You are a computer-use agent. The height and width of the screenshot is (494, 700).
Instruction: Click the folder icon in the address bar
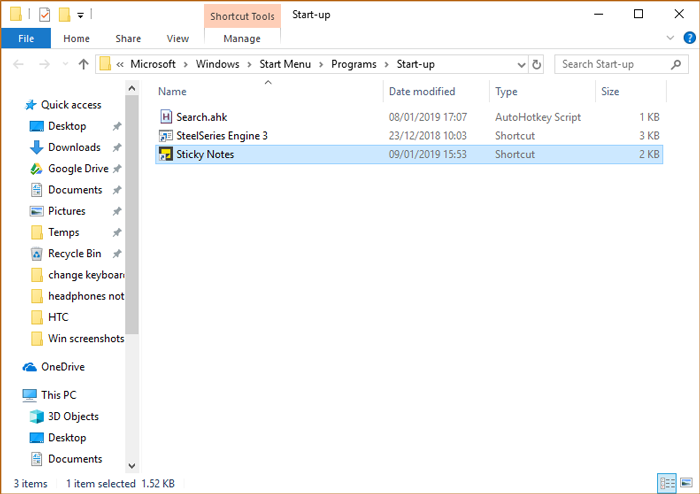click(105, 64)
